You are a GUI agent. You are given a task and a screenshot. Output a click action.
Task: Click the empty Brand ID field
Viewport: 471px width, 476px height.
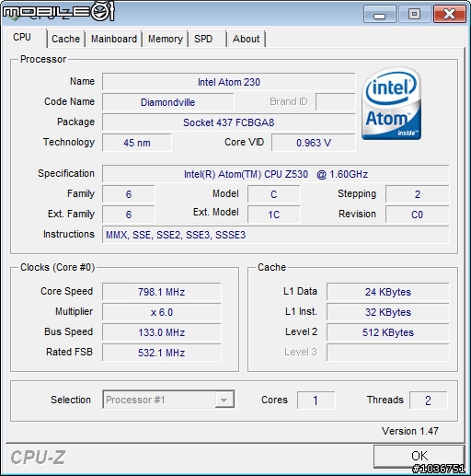click(x=336, y=102)
